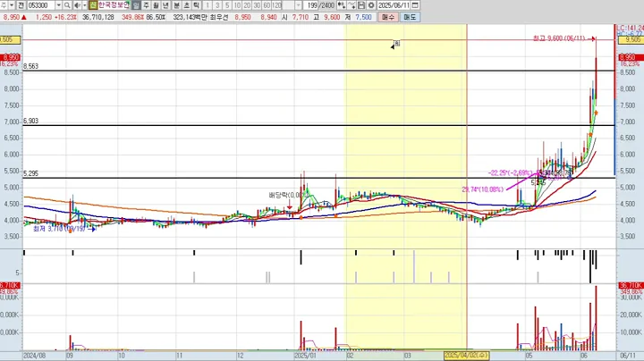The image size is (644, 361).
Task: Select the 20 interval button
Action: pos(247,5)
